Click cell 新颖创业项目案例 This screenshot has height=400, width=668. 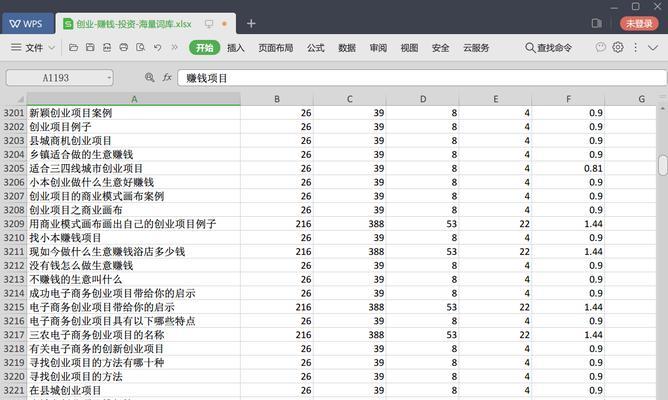134,113
